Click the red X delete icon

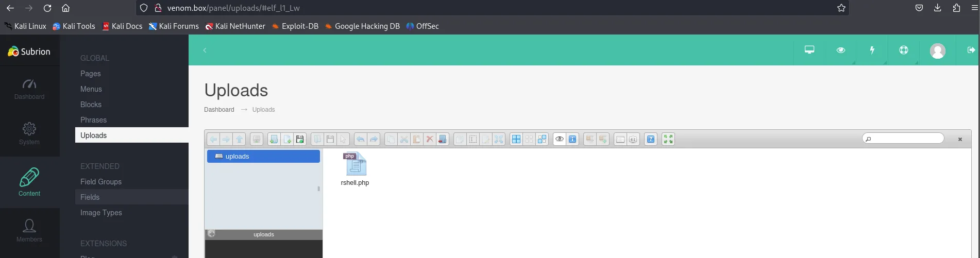tap(430, 139)
